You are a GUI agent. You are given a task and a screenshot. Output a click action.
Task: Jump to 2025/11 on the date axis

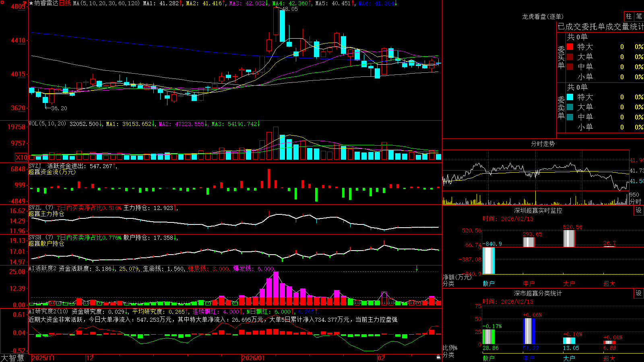tap(43, 358)
